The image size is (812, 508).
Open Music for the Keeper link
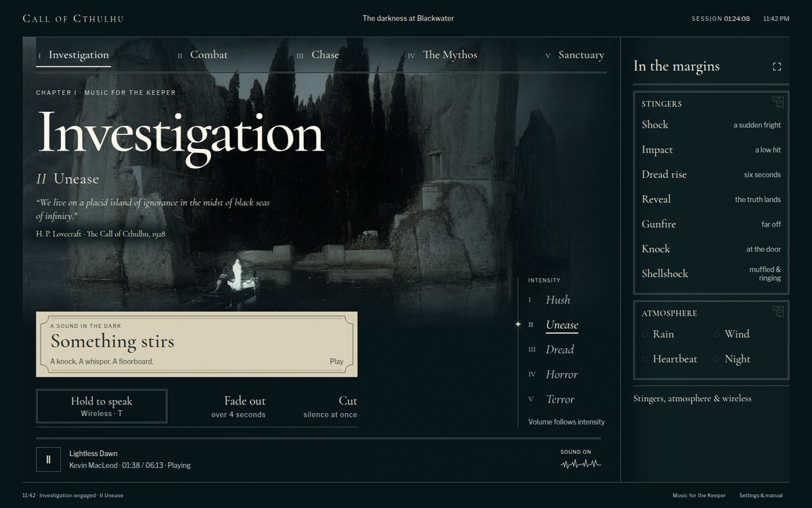pyautogui.click(x=699, y=496)
